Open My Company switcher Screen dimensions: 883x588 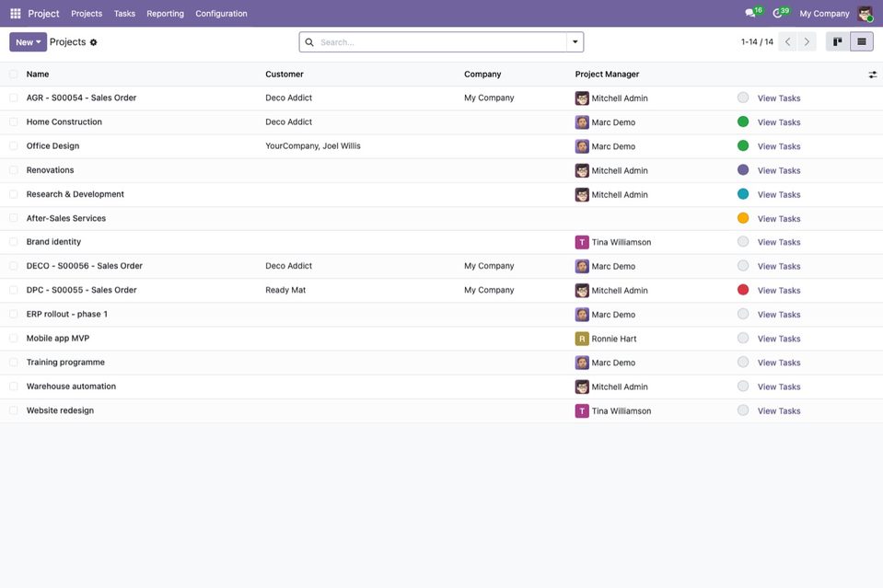coord(824,14)
